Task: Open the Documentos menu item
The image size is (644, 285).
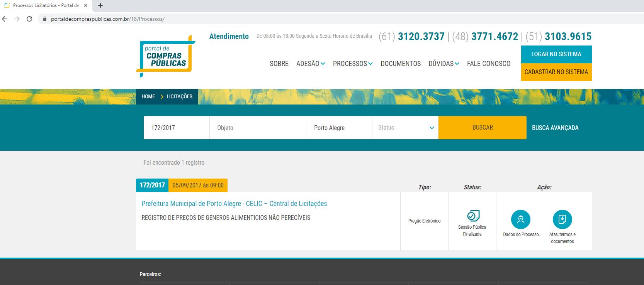Action: tap(401, 64)
